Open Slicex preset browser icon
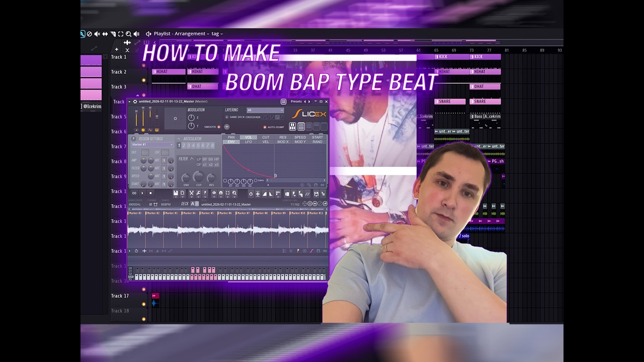 coord(283,102)
